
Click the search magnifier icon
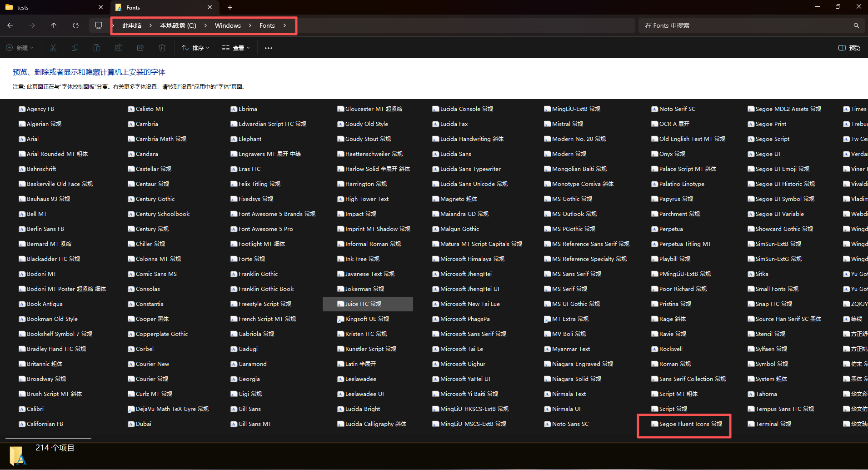click(856, 25)
